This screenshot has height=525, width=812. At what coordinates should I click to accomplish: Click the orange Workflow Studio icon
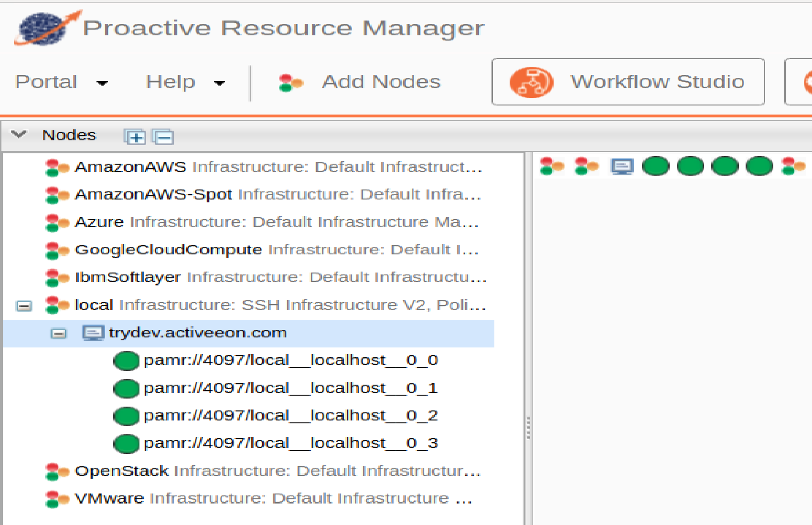coord(531,82)
